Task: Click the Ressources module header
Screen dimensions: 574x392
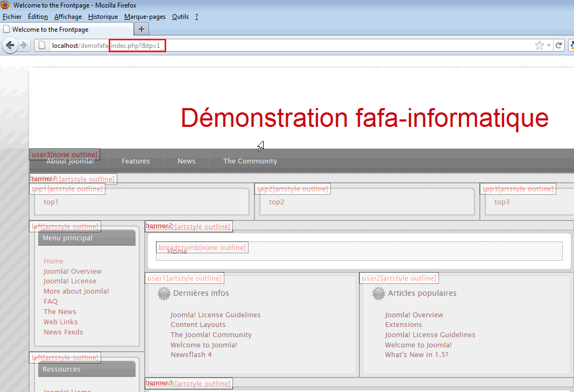Action: point(87,369)
